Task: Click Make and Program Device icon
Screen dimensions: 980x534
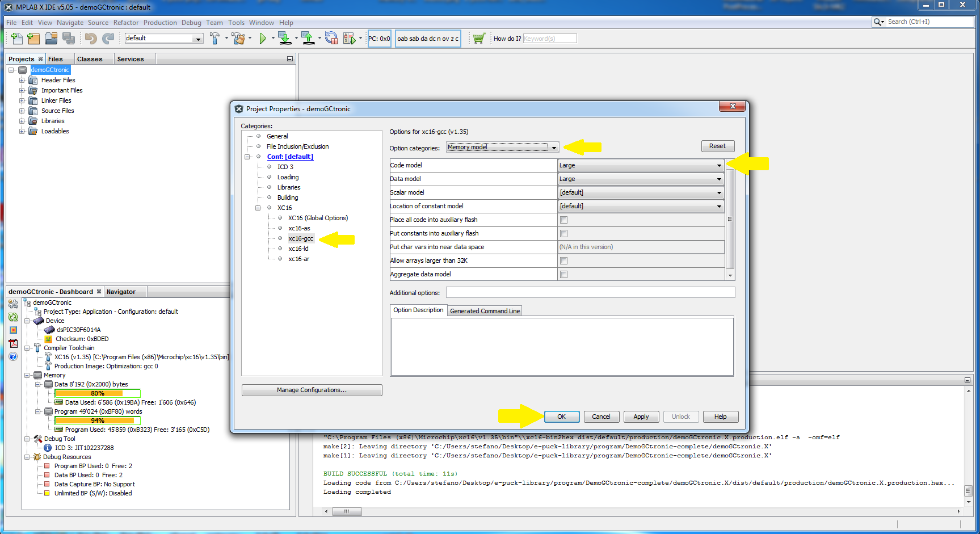Action: point(285,38)
